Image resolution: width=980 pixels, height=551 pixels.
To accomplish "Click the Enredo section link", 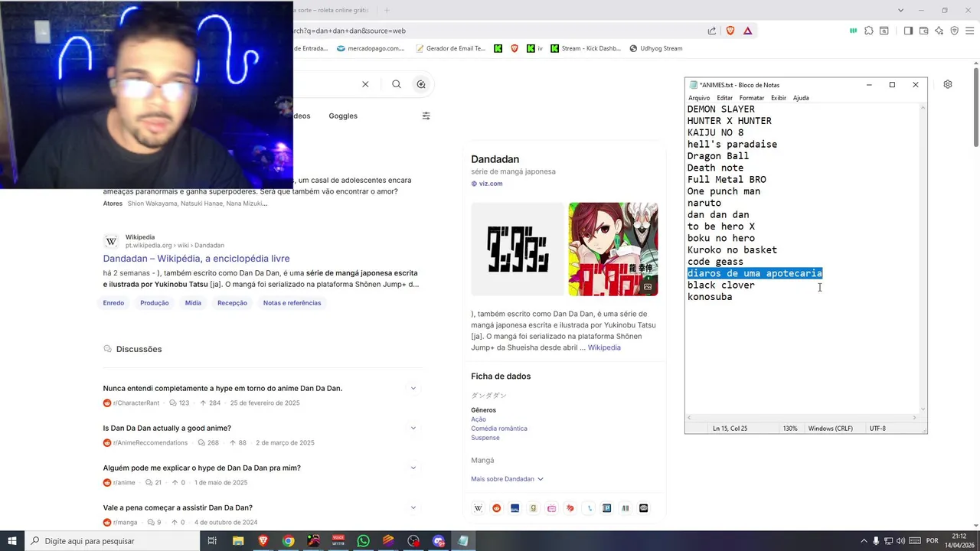I will (x=113, y=303).
